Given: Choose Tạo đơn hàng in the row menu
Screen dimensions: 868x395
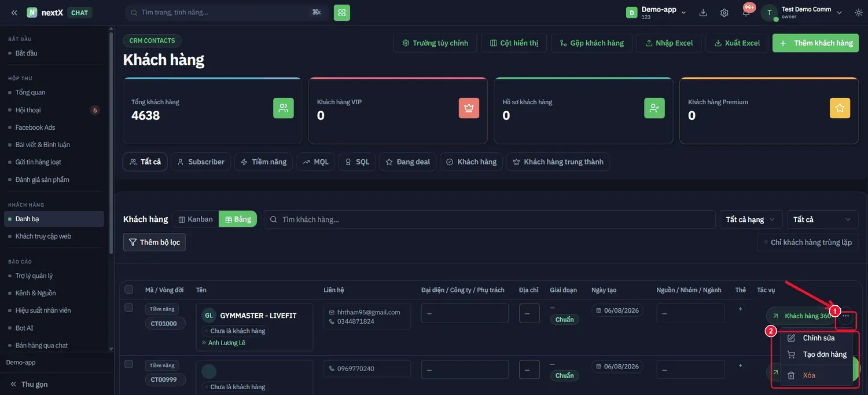Looking at the screenshot, I should [x=816, y=354].
